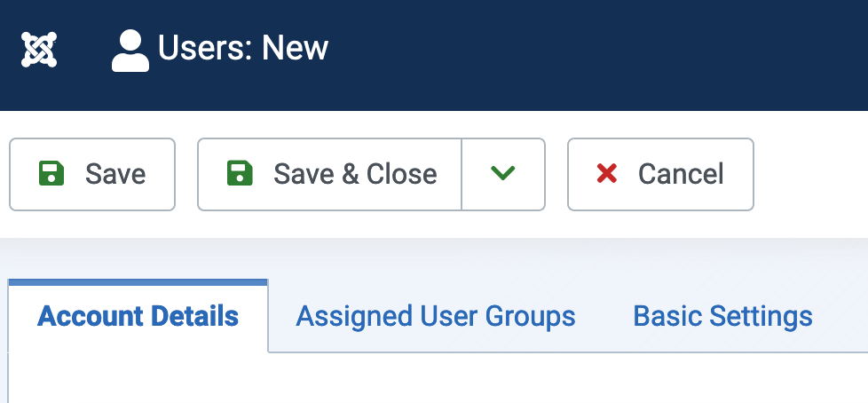Select the Basic Settings tab

coord(722,316)
